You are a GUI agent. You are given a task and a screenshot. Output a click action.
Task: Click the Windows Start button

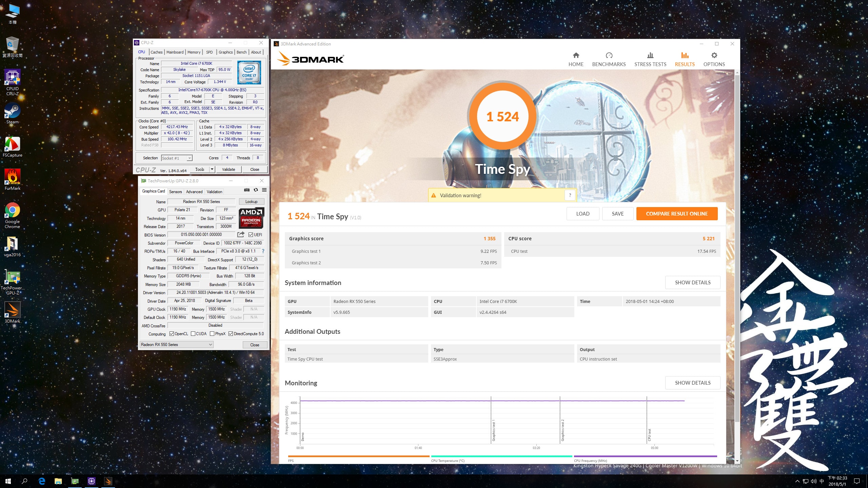[8, 481]
